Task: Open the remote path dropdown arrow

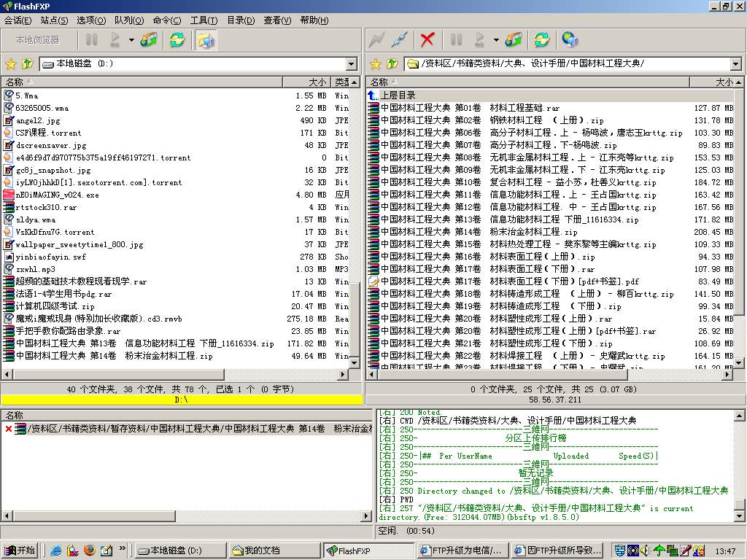Action: click(735, 64)
